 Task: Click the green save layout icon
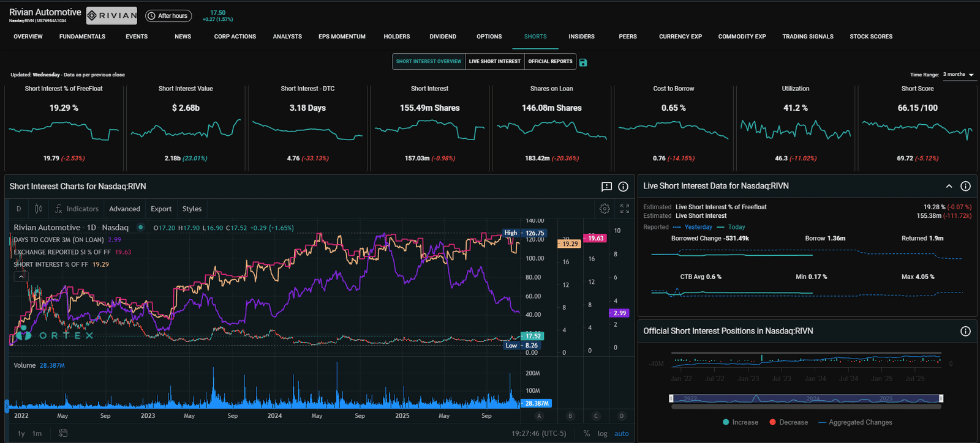[583, 62]
